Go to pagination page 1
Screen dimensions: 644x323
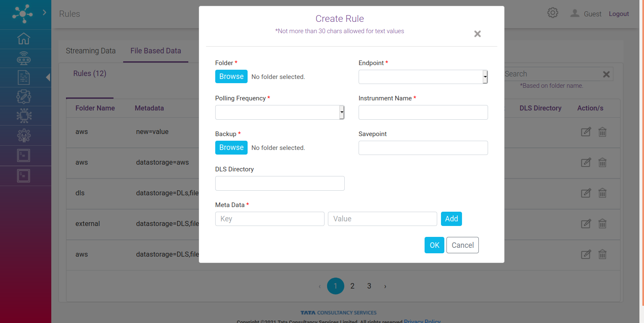tap(335, 286)
